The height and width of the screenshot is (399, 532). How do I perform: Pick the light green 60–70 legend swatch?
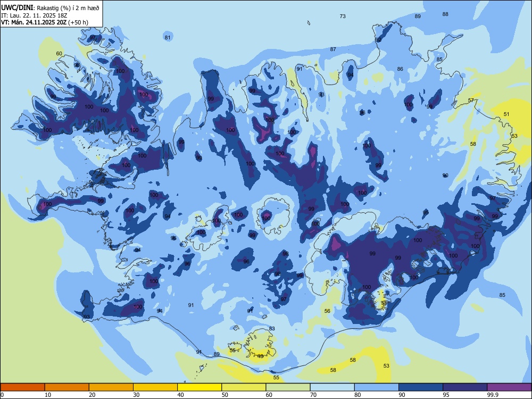(x=288, y=387)
